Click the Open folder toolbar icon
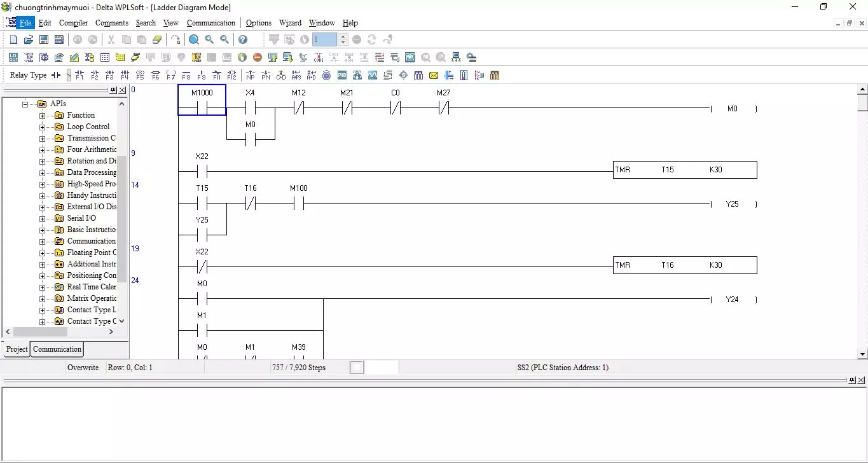Screen dimensions: 868x463 click(29, 39)
